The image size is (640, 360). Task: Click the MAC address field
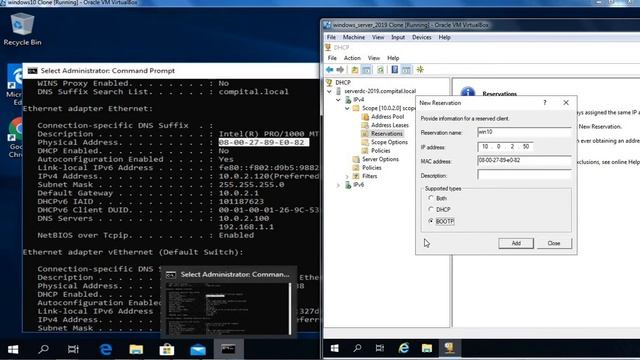(524, 161)
